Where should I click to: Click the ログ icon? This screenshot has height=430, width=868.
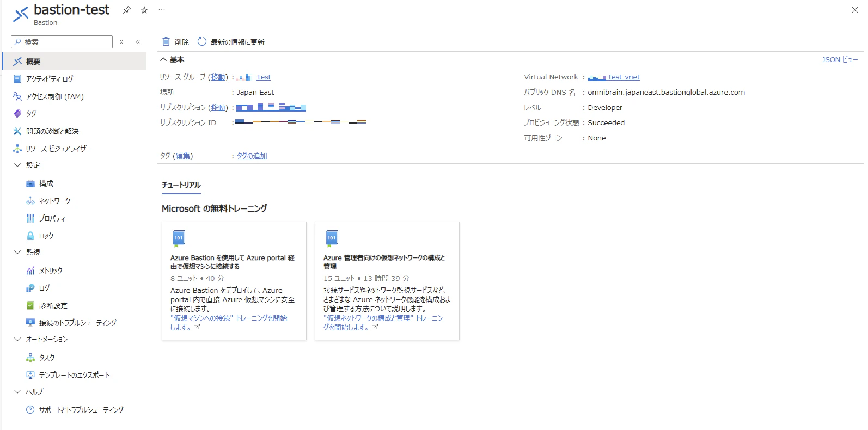tap(30, 288)
